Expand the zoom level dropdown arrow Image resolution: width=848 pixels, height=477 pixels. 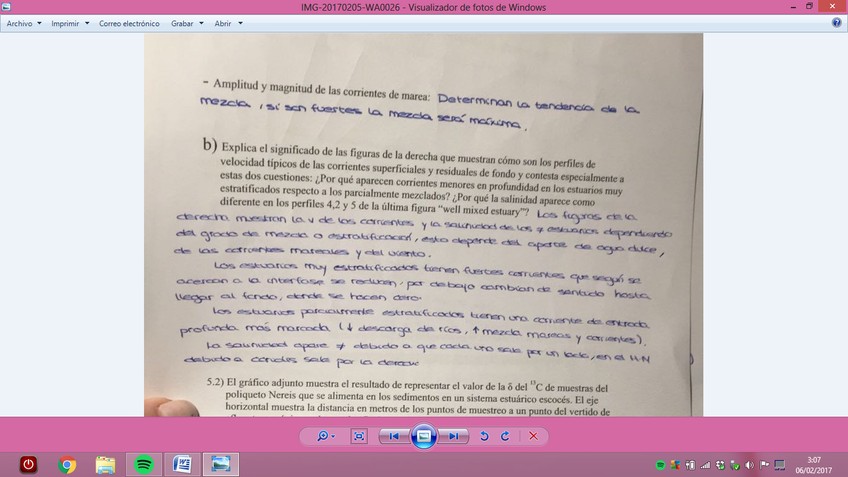click(x=333, y=436)
